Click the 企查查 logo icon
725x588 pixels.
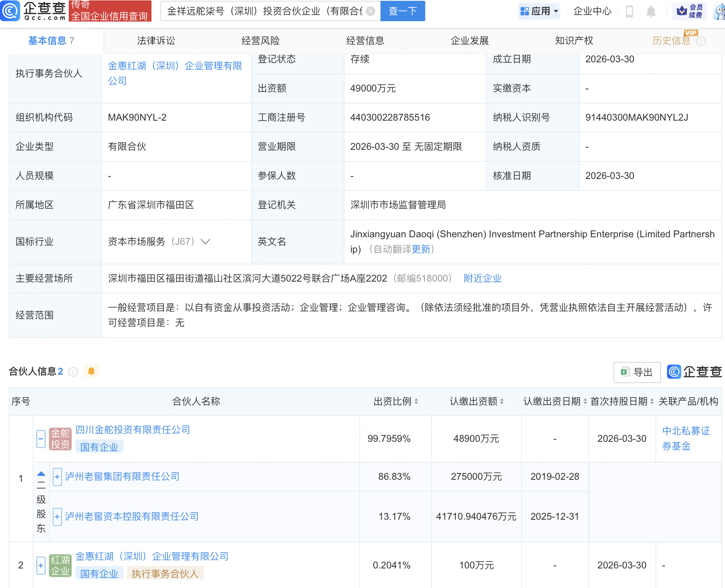pyautogui.click(x=10, y=11)
